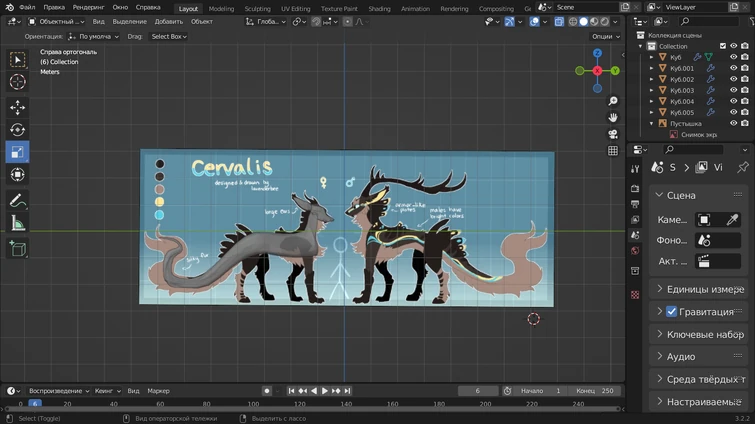Toggle camera view in viewport
Image resolution: width=755 pixels, height=424 pixels.
click(x=613, y=133)
